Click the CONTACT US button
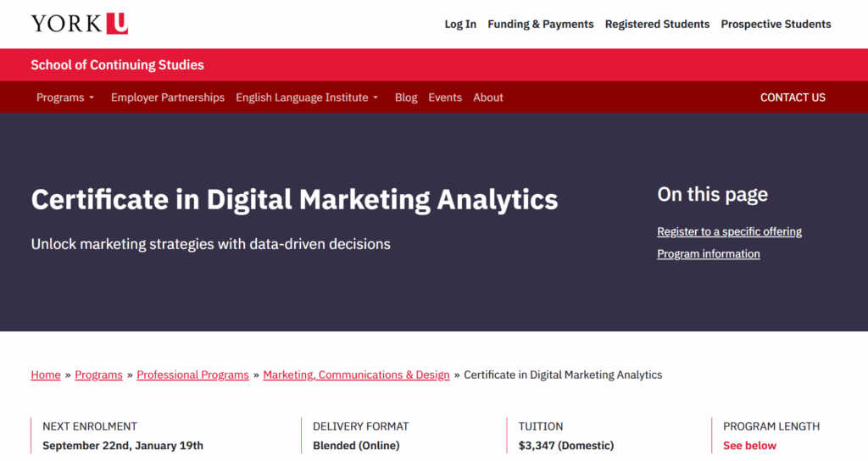The height and width of the screenshot is (461, 868). [793, 97]
